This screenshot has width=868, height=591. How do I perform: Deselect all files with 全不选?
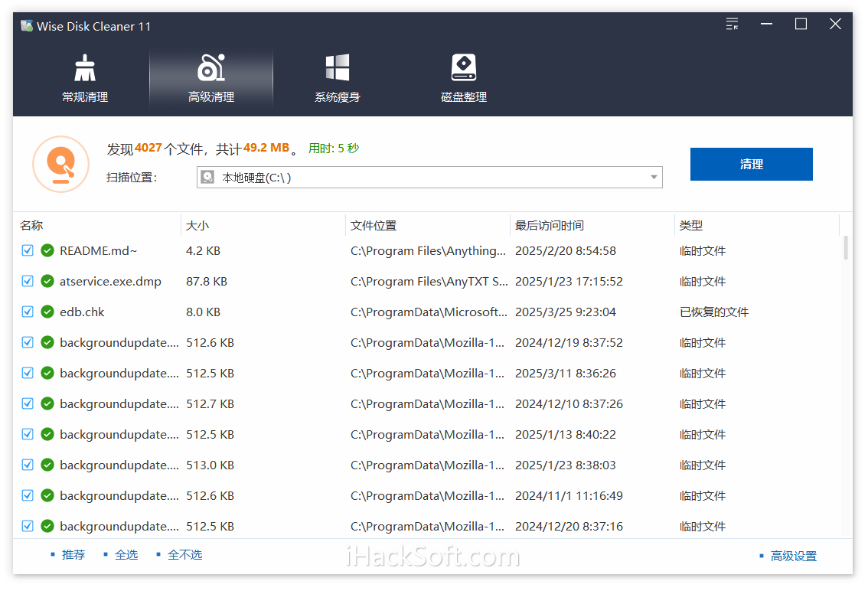(x=185, y=555)
